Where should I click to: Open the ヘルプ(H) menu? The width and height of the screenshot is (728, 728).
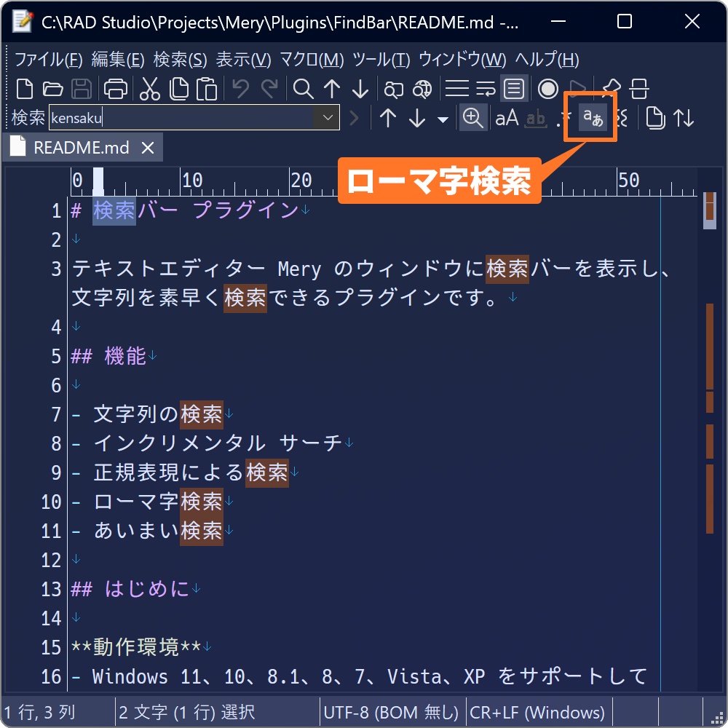[547, 60]
